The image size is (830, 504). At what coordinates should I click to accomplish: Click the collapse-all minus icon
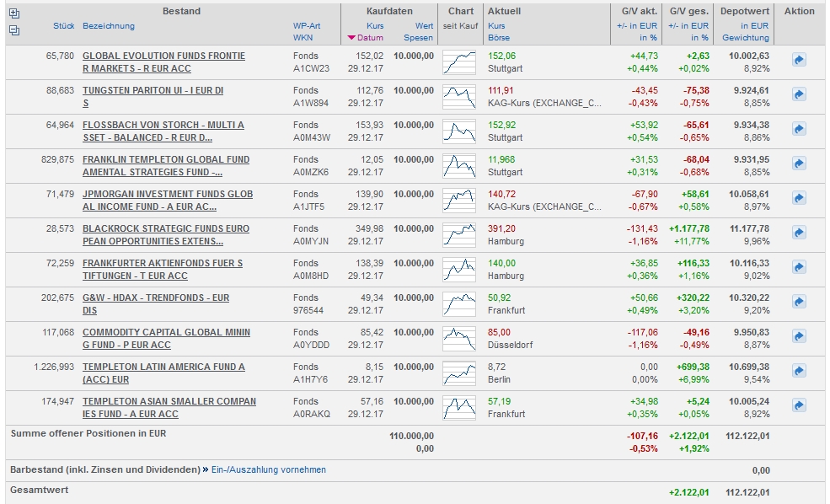(14, 30)
